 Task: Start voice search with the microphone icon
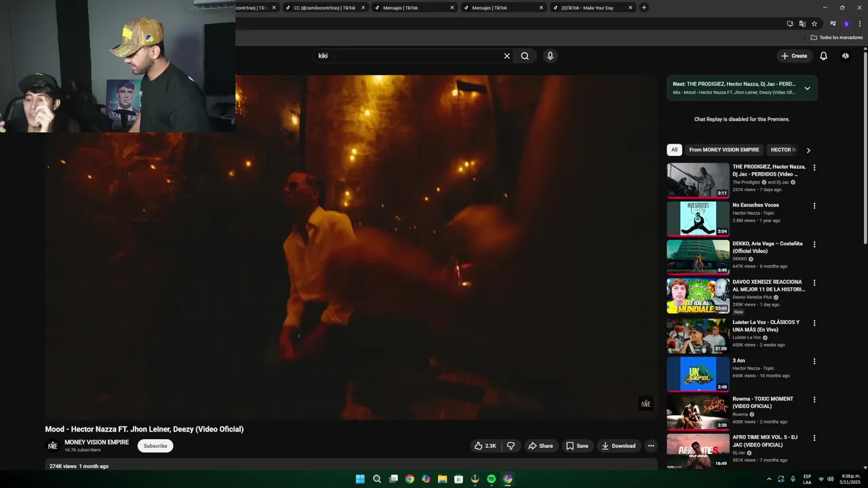pyautogui.click(x=550, y=56)
